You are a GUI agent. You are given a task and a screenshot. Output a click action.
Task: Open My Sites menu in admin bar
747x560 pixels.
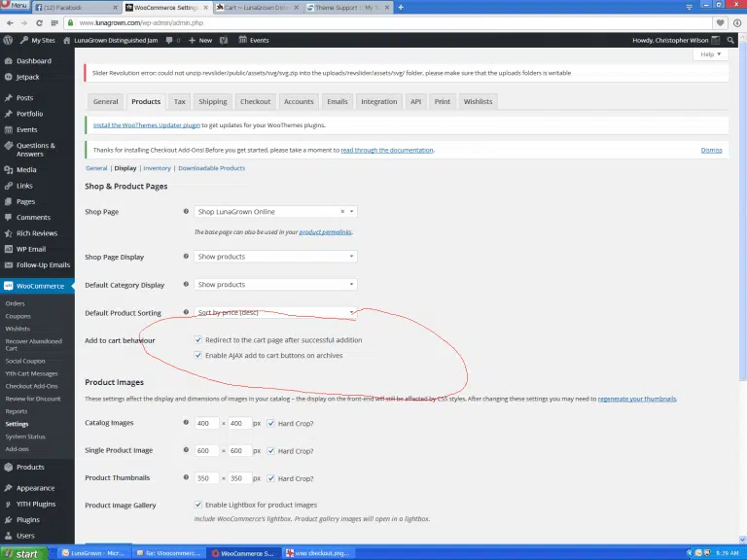click(x=37, y=41)
